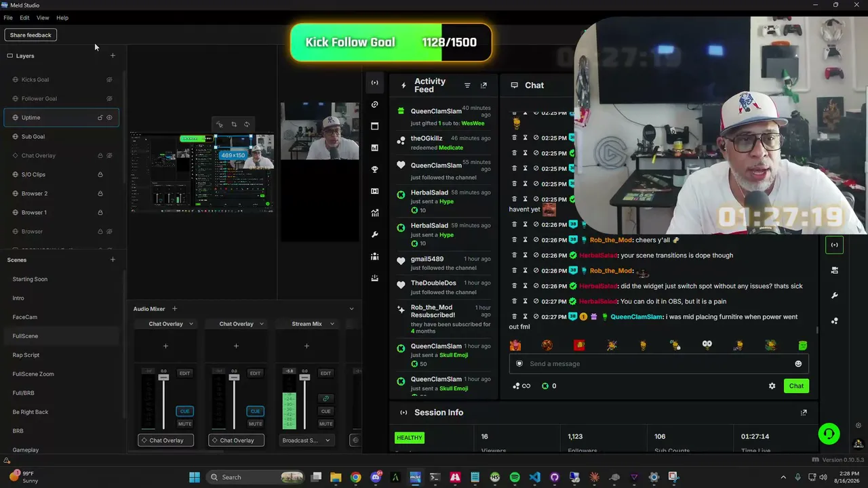This screenshot has width=868, height=488.
Task: Open the Broadcast output dropdown under Stream Mix
Action: 307,440
